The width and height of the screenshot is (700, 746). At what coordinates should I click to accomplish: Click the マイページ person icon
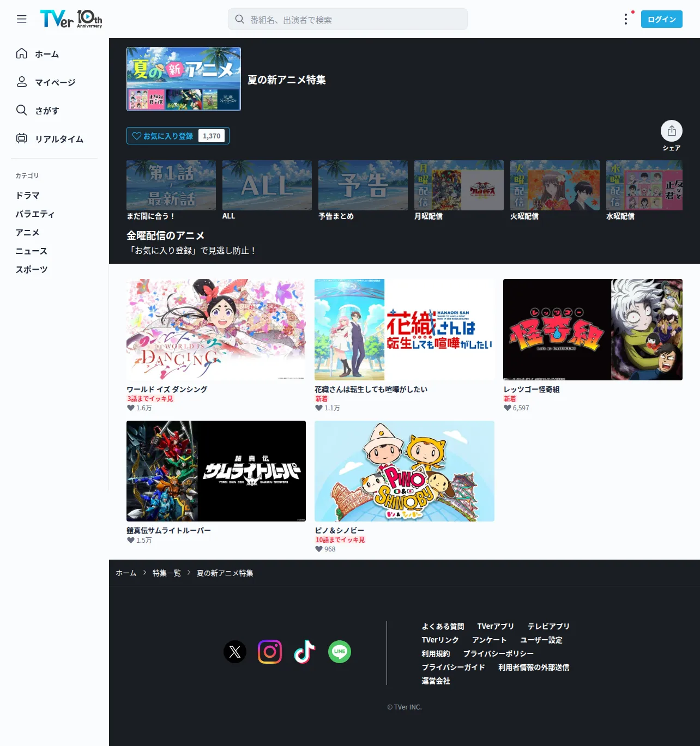(22, 82)
